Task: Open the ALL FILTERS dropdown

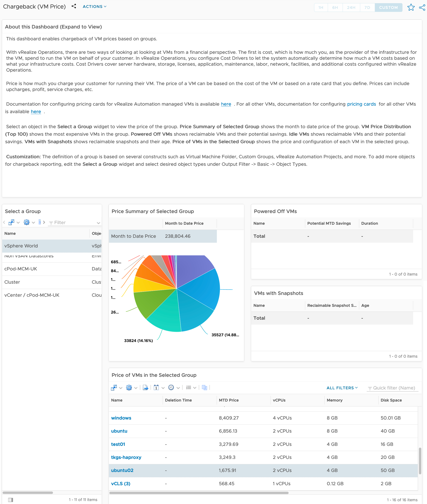Action: [342, 388]
